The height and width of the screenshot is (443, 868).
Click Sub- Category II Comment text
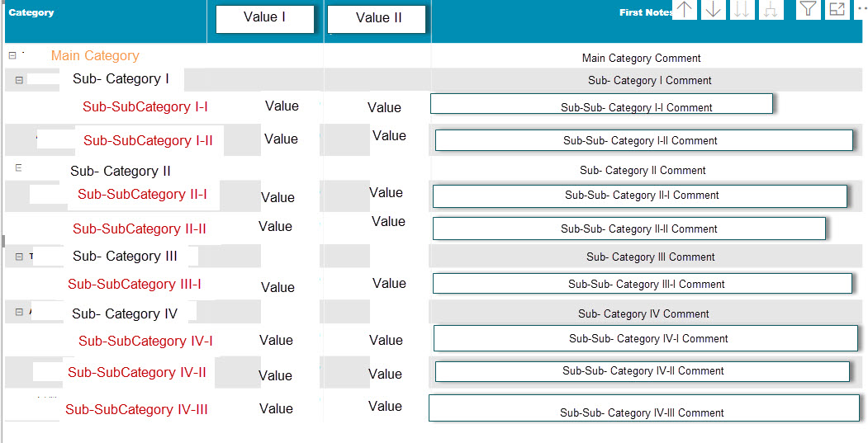pyautogui.click(x=643, y=170)
